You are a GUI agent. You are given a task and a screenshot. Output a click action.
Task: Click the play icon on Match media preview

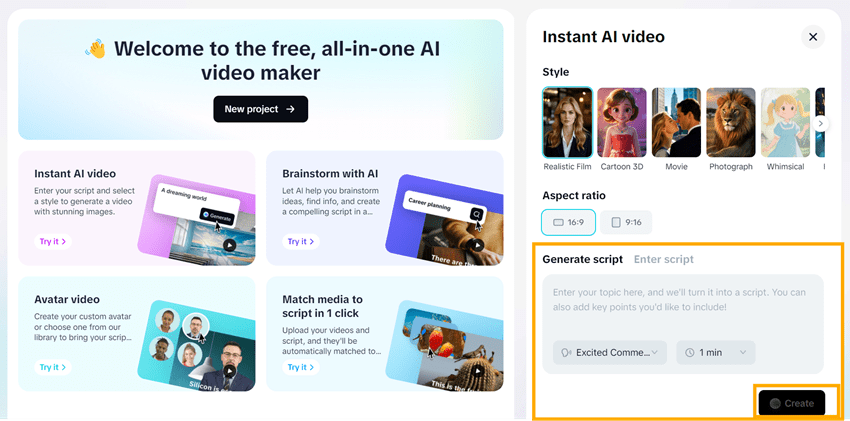tap(478, 371)
